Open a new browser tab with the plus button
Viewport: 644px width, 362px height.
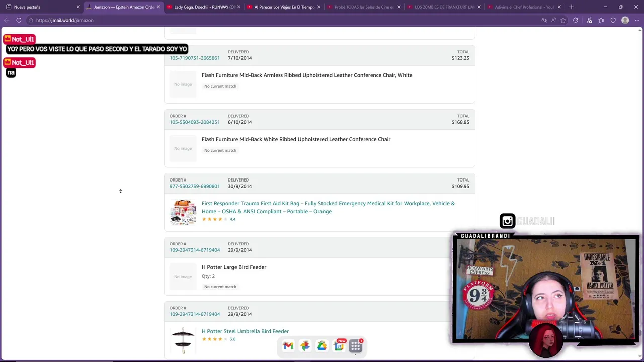tap(571, 7)
